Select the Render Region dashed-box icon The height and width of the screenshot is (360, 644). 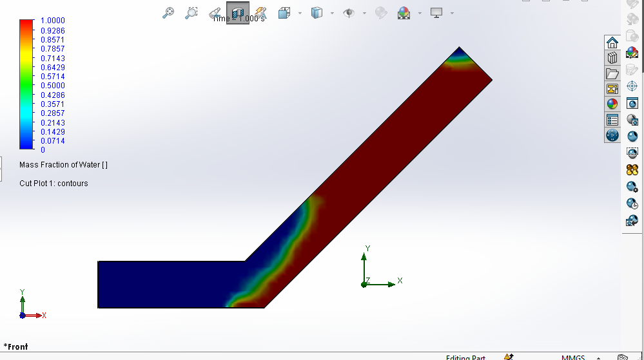(x=632, y=153)
